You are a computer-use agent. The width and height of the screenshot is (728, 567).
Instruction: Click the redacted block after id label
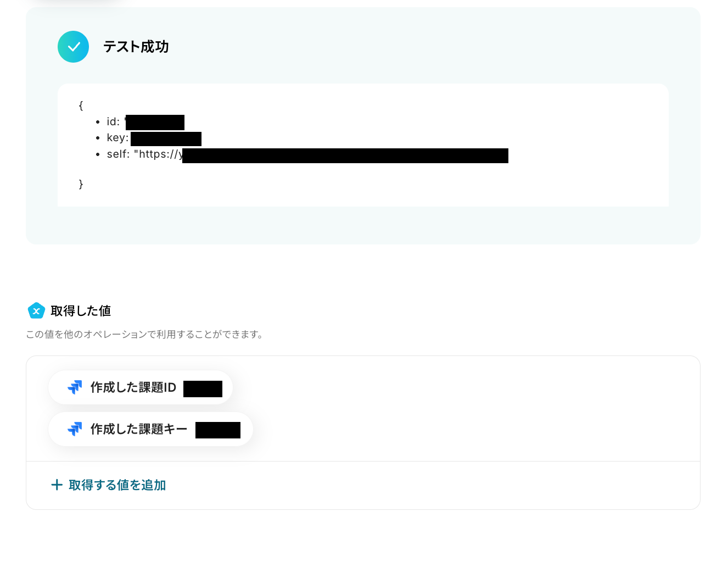(155, 123)
